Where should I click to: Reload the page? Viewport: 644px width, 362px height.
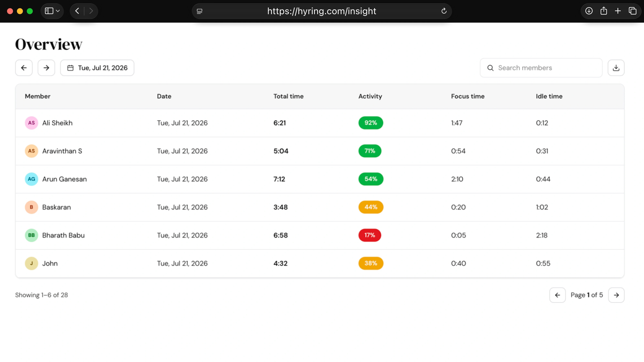coord(444,11)
